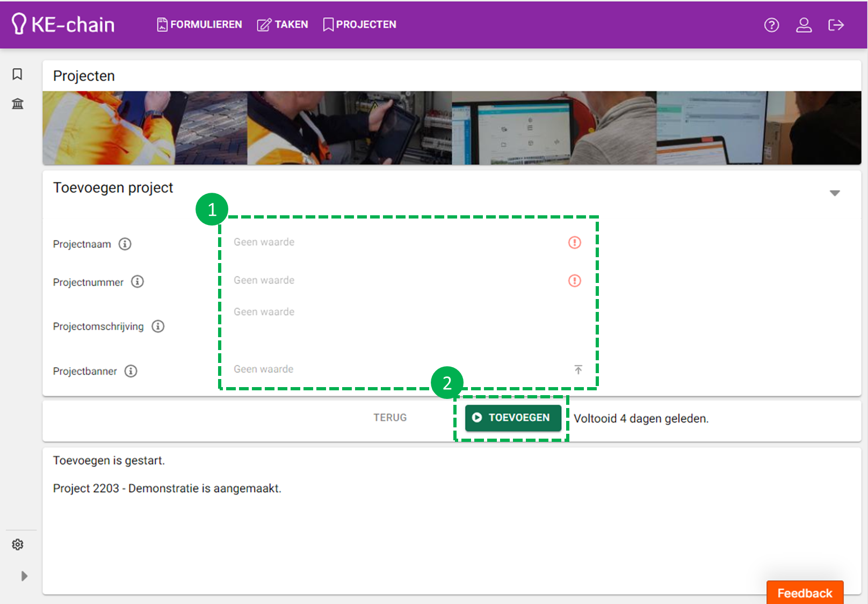This screenshot has width=868, height=604.
Task: Open the help question mark icon
Action: pos(771,25)
